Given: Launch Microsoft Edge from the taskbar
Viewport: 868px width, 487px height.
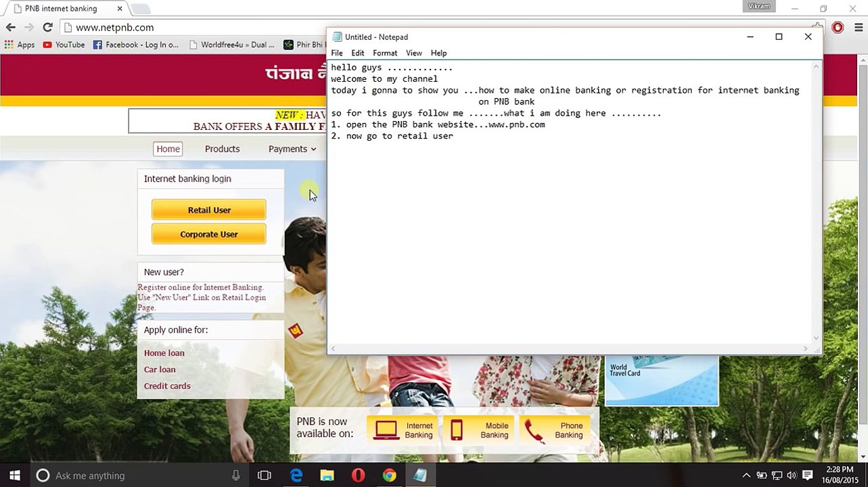Looking at the screenshot, I should (296, 476).
